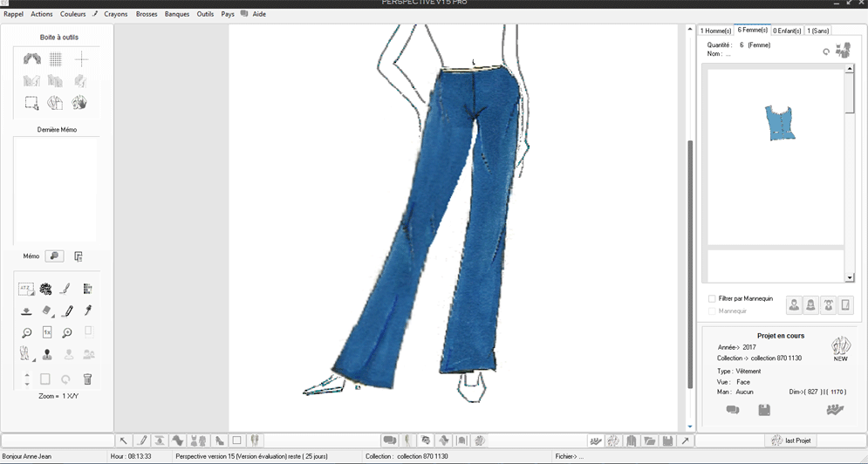Screen dimensions: 868x464
Task: Open the 0 Enfant(s) tab
Action: tap(786, 31)
